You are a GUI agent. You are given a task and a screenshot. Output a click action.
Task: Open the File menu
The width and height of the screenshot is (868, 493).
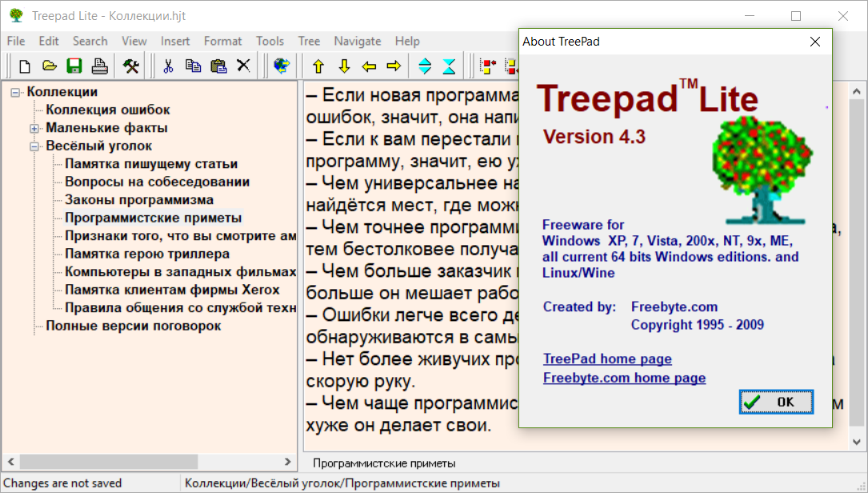coord(15,41)
